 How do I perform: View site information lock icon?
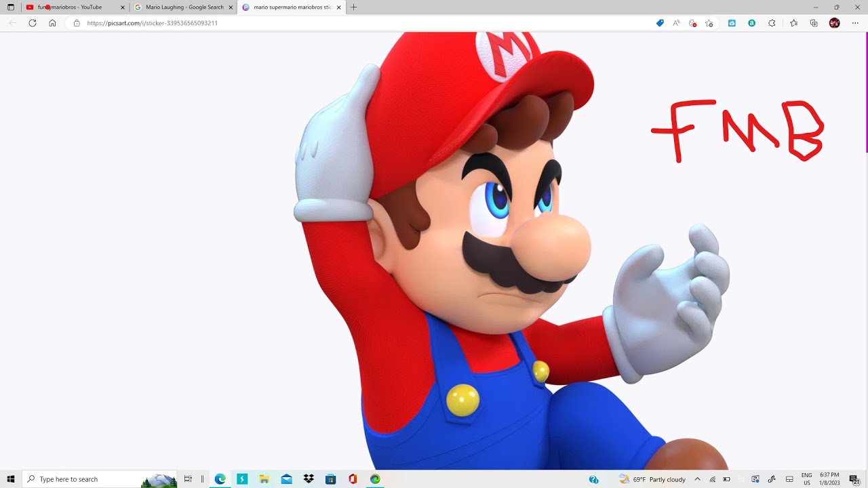(77, 23)
